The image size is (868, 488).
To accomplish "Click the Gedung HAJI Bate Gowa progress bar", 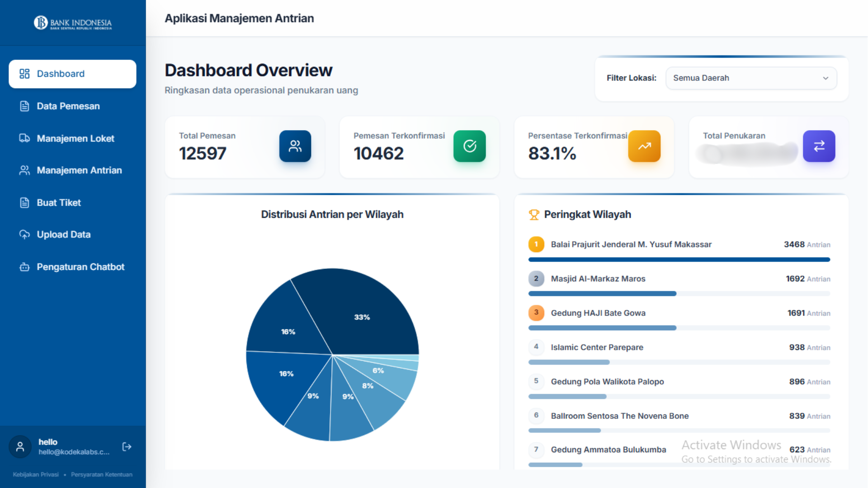I will [x=679, y=328].
